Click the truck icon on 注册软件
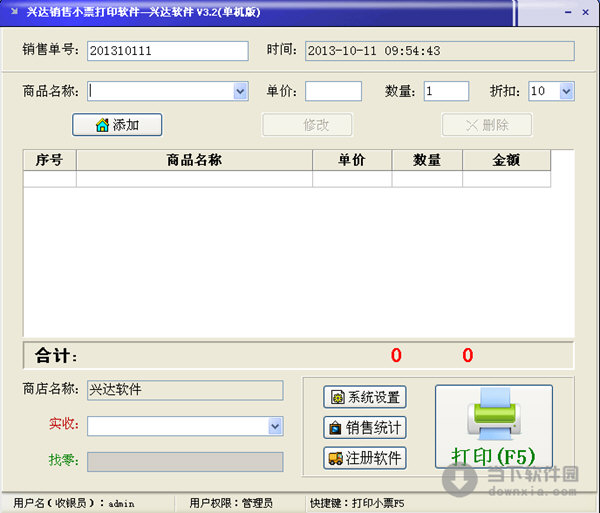Image resolution: width=600 pixels, height=513 pixels. coord(336,458)
